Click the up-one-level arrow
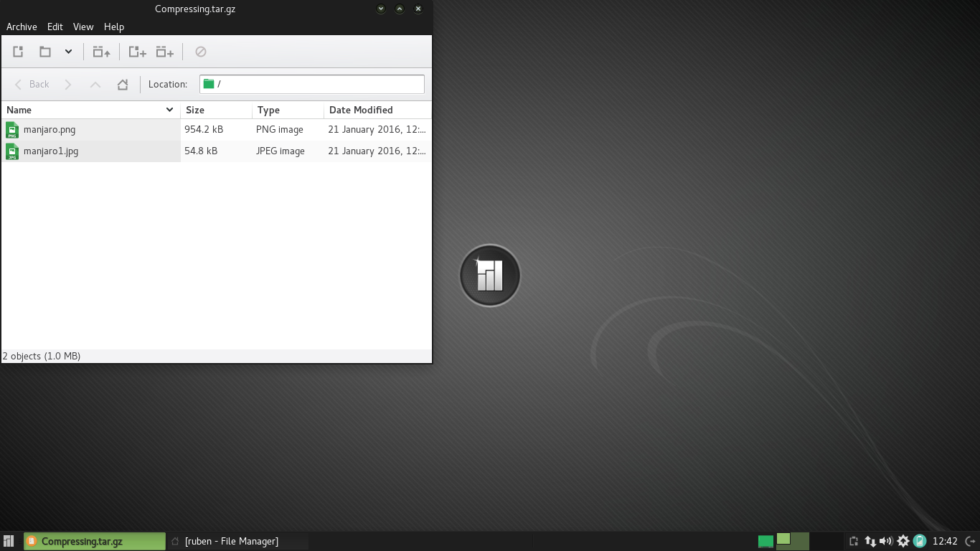Viewport: 980px width, 551px height. [95, 84]
